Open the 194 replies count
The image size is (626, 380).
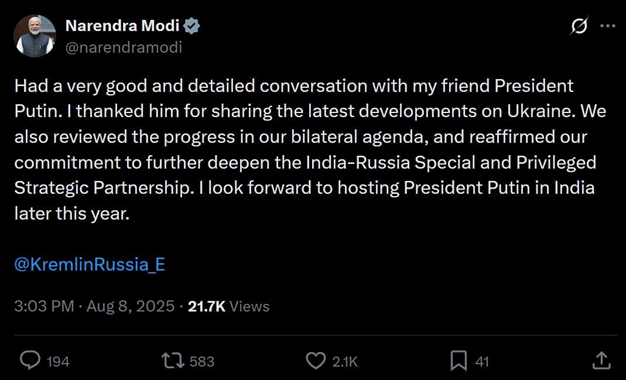point(58,362)
